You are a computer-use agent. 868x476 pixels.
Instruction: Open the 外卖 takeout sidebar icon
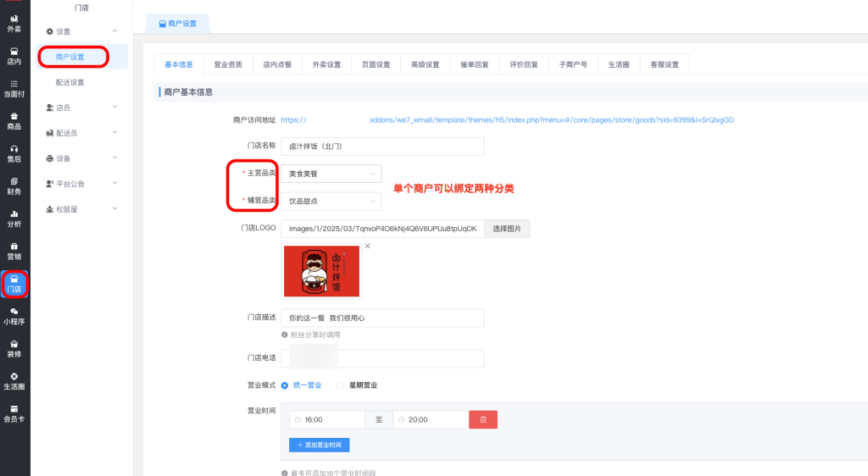tap(14, 23)
